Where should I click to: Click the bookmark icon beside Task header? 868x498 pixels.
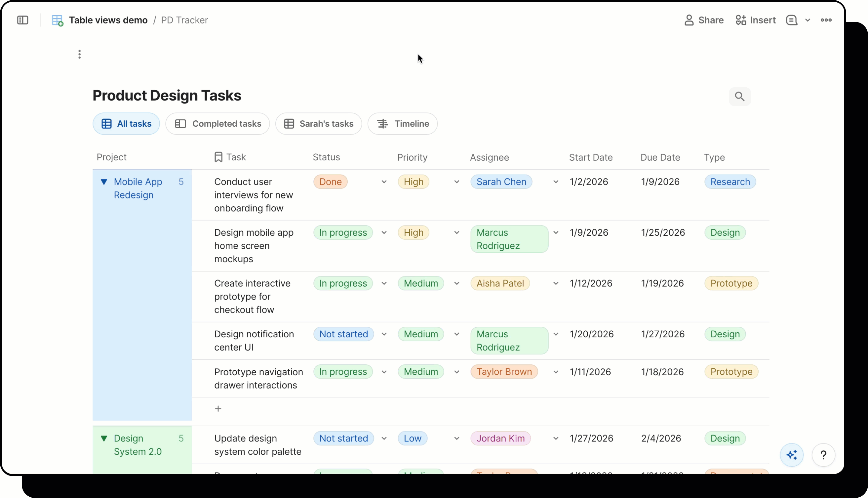click(x=218, y=157)
